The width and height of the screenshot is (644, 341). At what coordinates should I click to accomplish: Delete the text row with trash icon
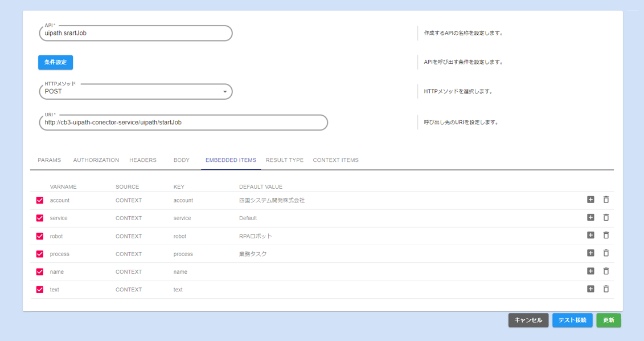tap(606, 289)
